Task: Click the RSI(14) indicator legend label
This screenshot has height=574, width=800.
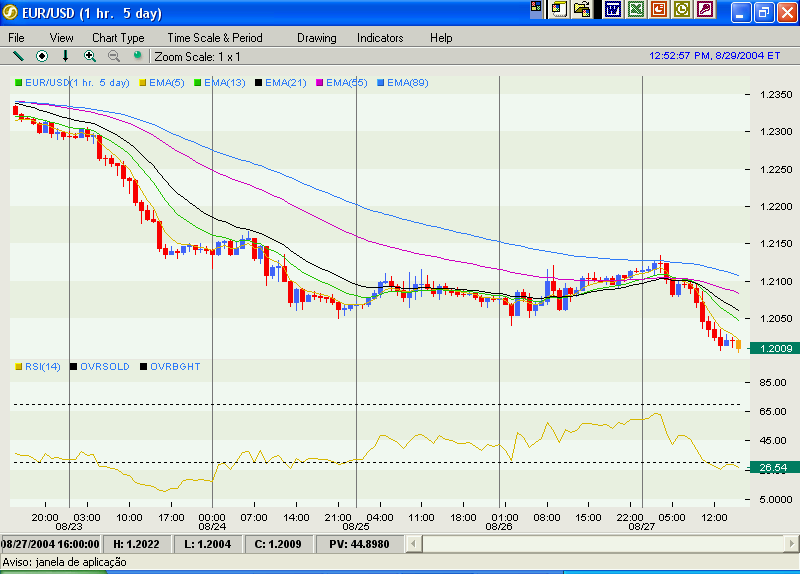Action: pos(42,367)
